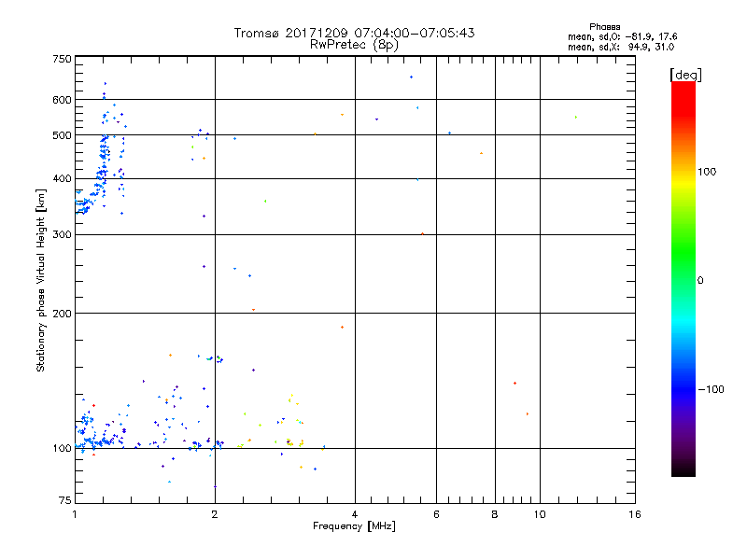
Task: Click the 'Stationary phase Virtual Height [km]' axis title
Action: point(40,280)
